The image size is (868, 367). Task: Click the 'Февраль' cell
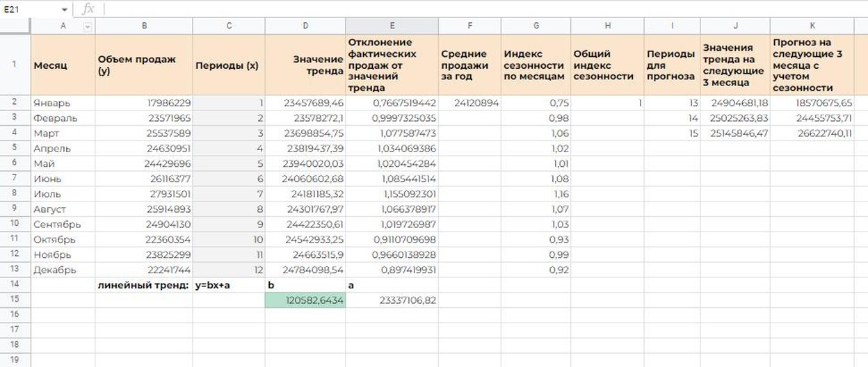coord(63,118)
